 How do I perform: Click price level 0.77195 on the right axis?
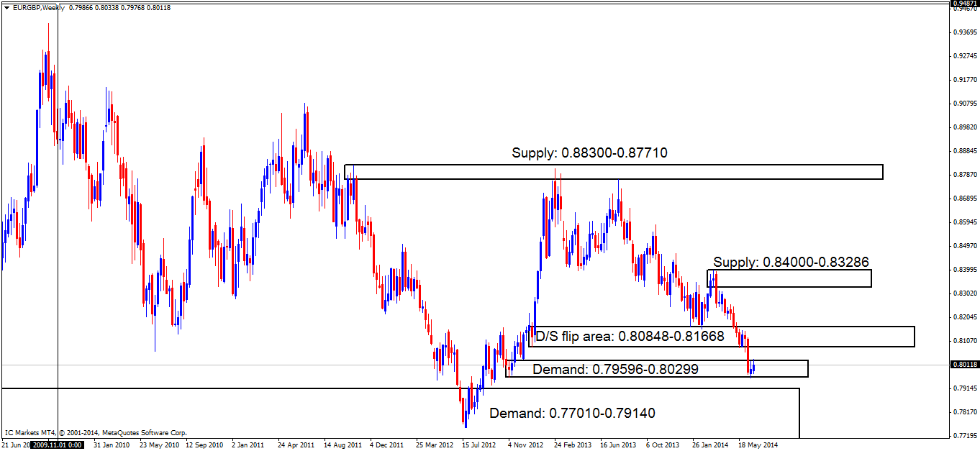963,436
